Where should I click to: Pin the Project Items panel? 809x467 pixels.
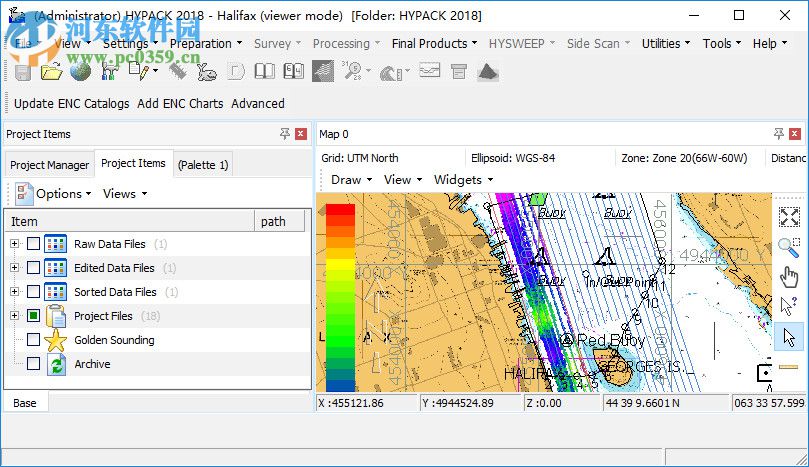click(285, 134)
